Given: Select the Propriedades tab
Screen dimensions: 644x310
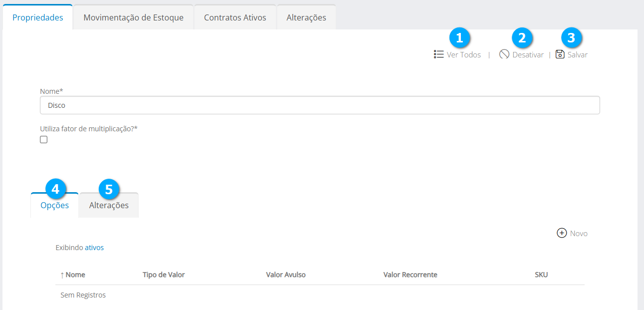Looking at the screenshot, I should tap(38, 17).
